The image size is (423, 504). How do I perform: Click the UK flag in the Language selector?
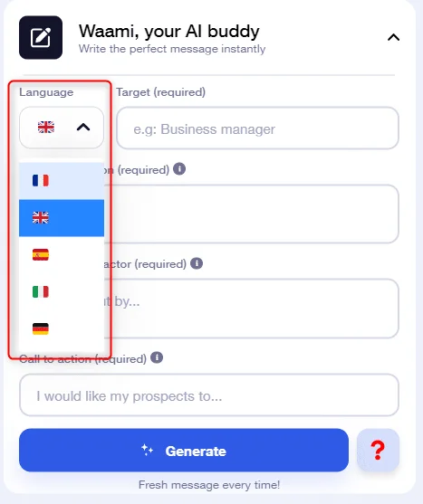46,128
